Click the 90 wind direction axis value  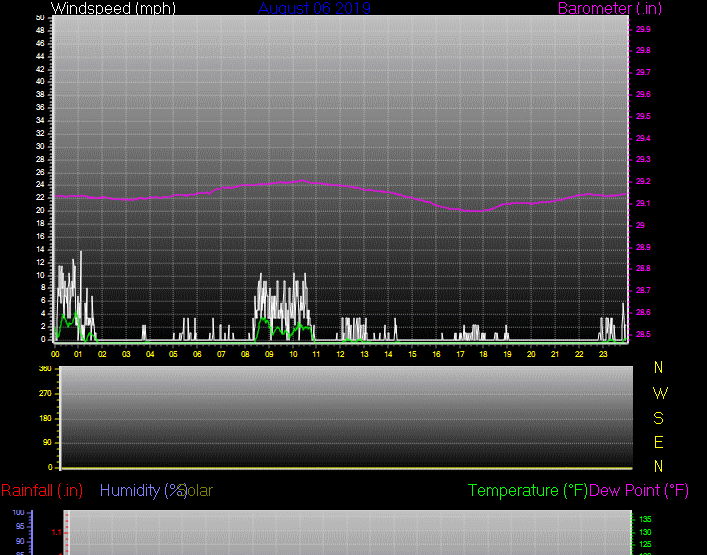(47, 443)
